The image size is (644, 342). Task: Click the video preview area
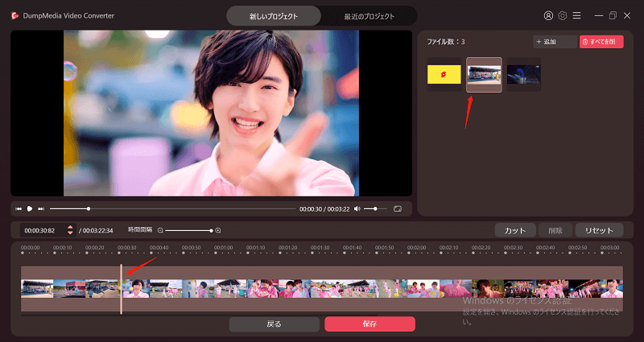point(211,113)
